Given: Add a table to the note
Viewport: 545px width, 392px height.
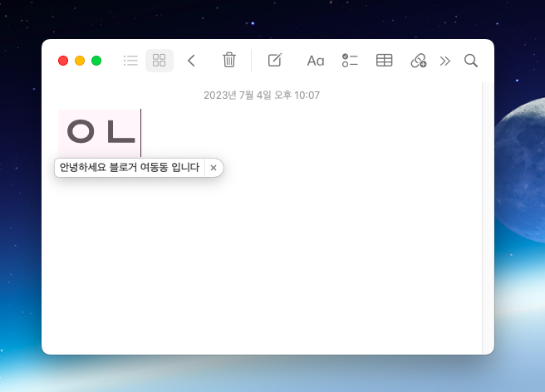Looking at the screenshot, I should (384, 61).
